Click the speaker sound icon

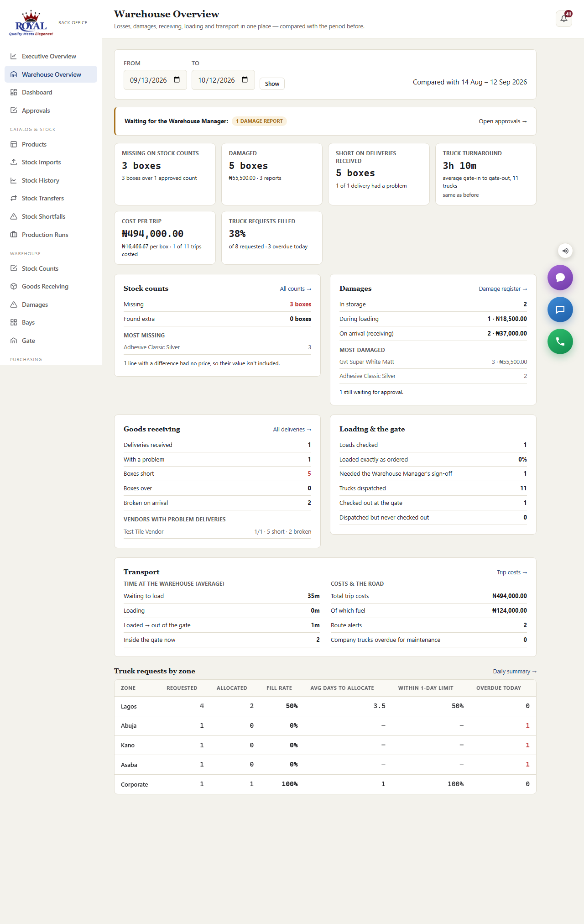(x=565, y=251)
